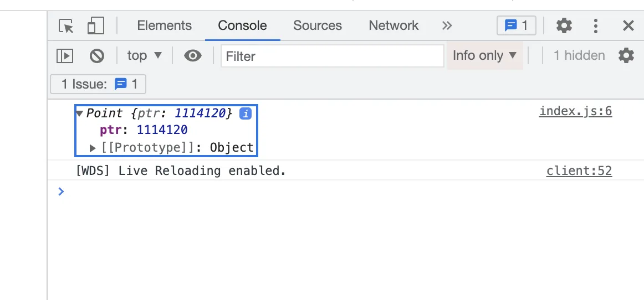This screenshot has height=300, width=644.
Task: Click the info badge beside Point object
Action: click(x=245, y=113)
